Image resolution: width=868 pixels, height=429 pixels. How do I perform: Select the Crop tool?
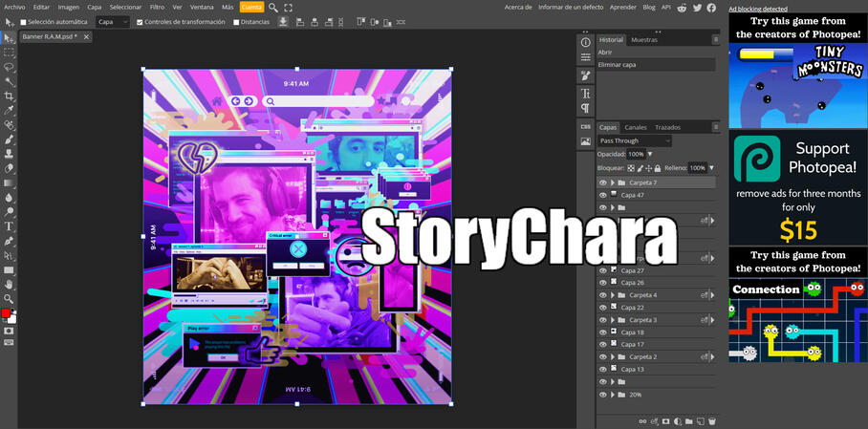(9, 97)
